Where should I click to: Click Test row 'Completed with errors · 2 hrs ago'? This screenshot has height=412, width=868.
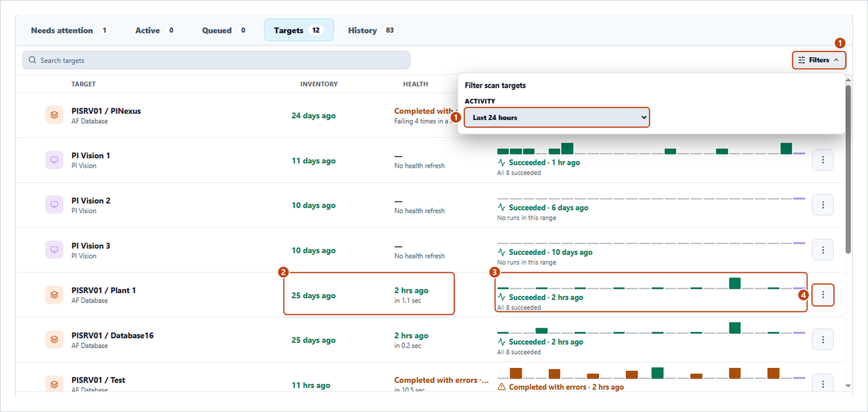click(566, 387)
